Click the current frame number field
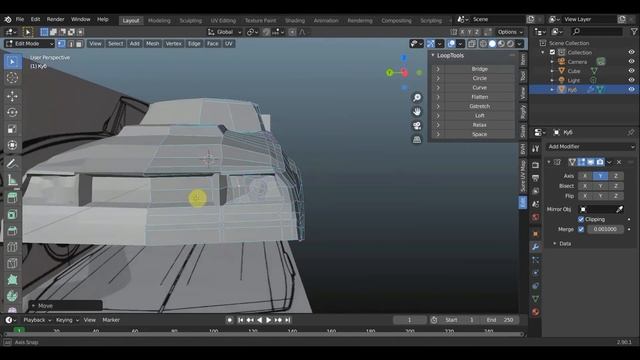The width and height of the screenshot is (640, 360). [x=409, y=320]
